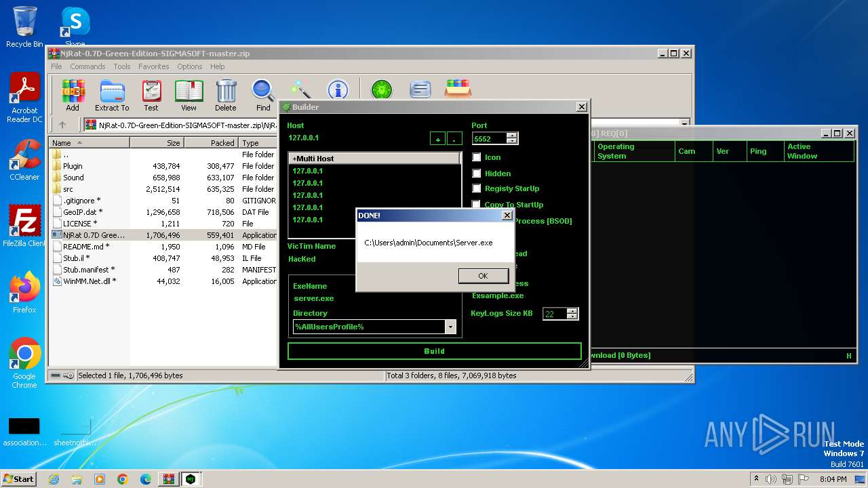Open the Help menu
Screen dimensions: 868x488
point(217,66)
